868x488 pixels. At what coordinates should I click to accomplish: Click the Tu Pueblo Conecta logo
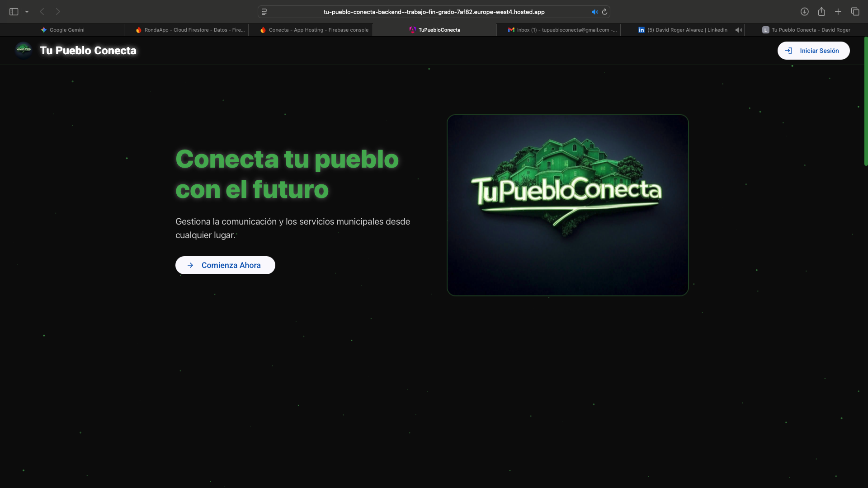click(23, 50)
